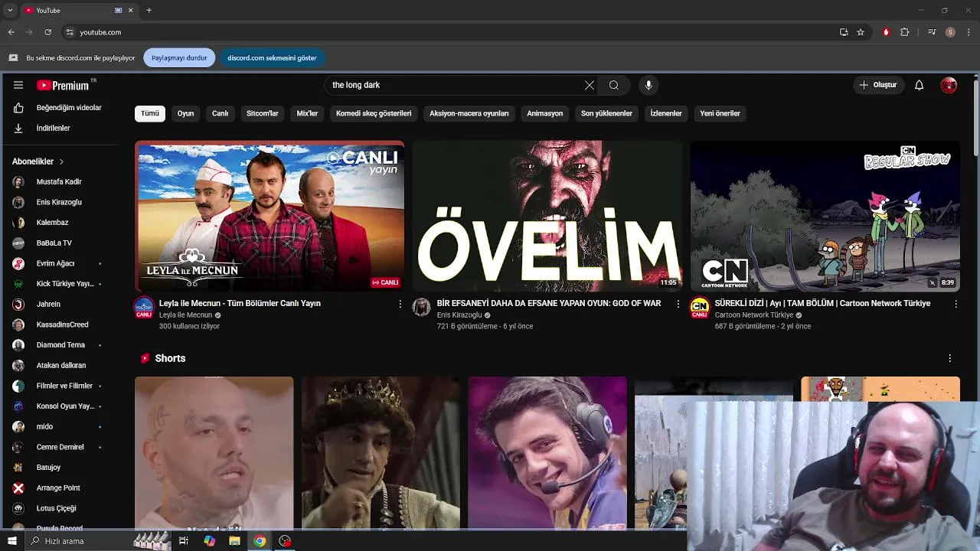Viewport: 980px width, 551px height.
Task: Open Cemre Demirel subscription
Action: click(60, 447)
